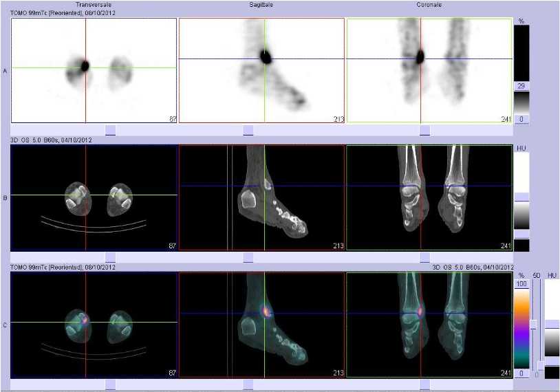Click the row C upper percent value 100
Image resolution: width=560 pixels, height=392 pixels.
coord(521,284)
